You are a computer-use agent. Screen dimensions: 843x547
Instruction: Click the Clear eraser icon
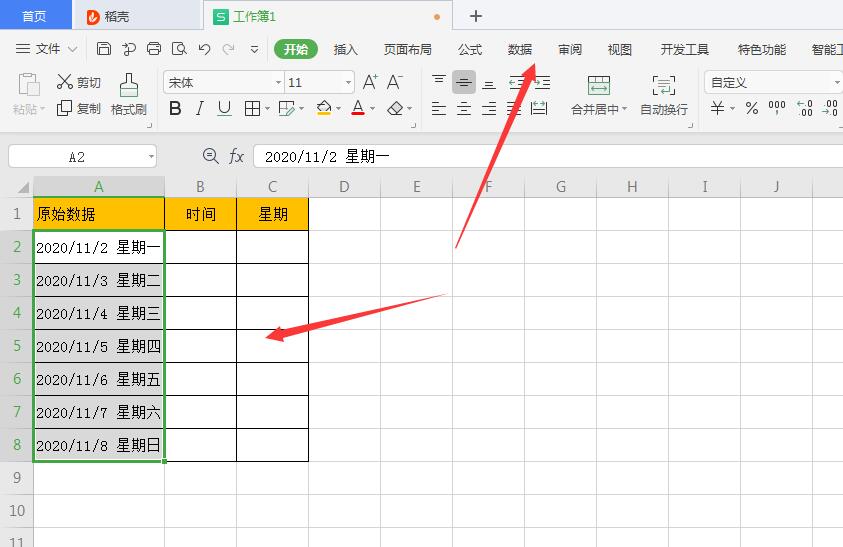(396, 109)
